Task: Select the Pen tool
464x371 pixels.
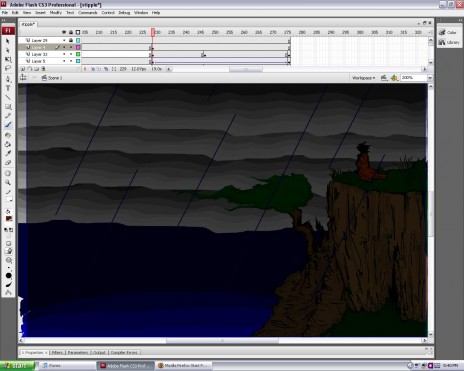Action: (8, 79)
